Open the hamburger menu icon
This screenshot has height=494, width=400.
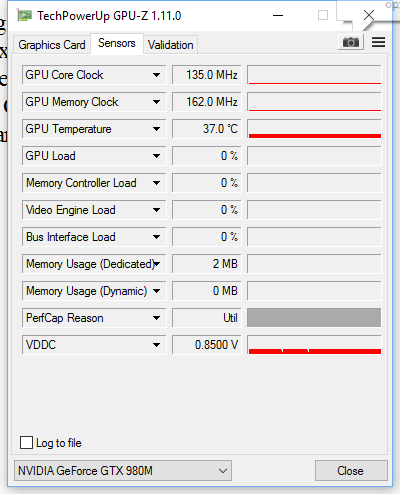point(378,42)
